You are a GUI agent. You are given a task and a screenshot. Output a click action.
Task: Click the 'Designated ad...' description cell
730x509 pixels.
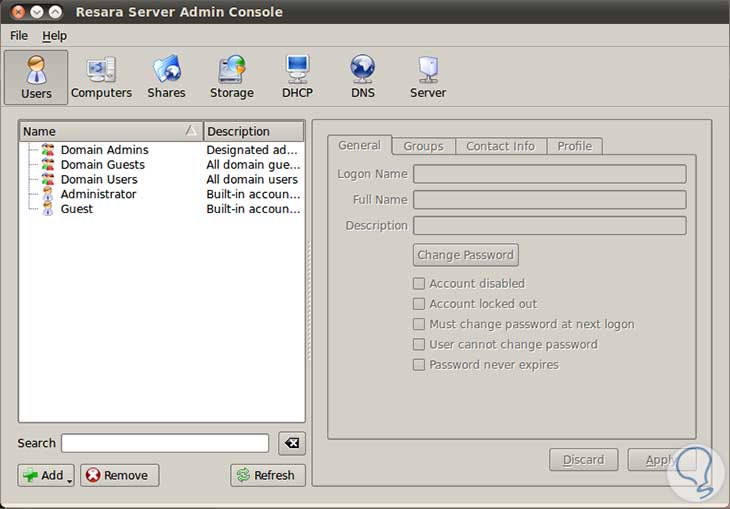[252, 150]
